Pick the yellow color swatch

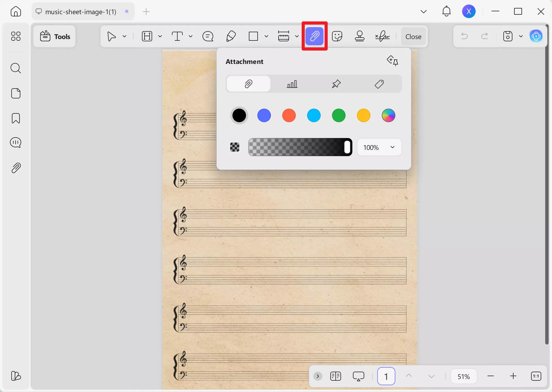(364, 115)
